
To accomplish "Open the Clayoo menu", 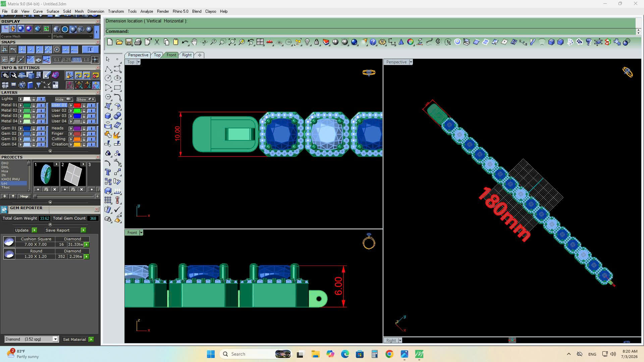I will click(211, 11).
